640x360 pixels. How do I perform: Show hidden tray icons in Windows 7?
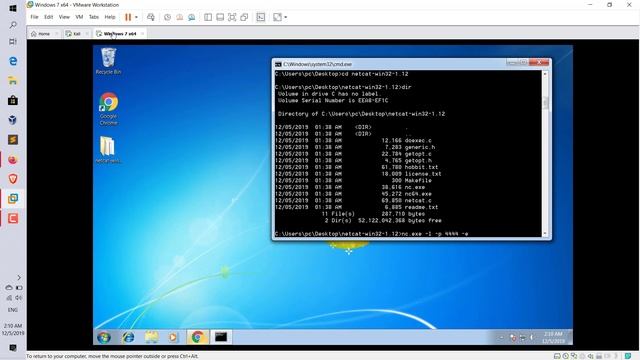coord(502,338)
